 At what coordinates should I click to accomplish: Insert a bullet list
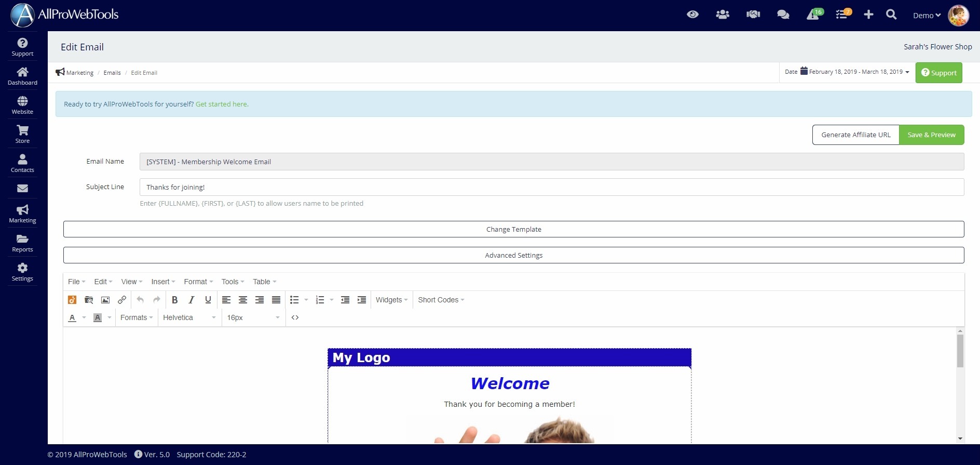tap(294, 300)
